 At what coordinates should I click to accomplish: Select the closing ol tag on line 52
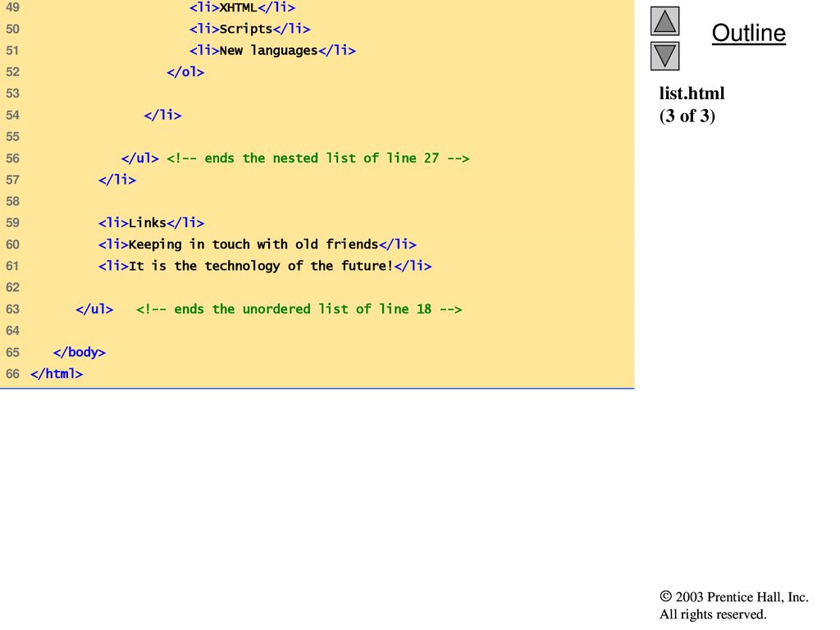click(x=185, y=72)
